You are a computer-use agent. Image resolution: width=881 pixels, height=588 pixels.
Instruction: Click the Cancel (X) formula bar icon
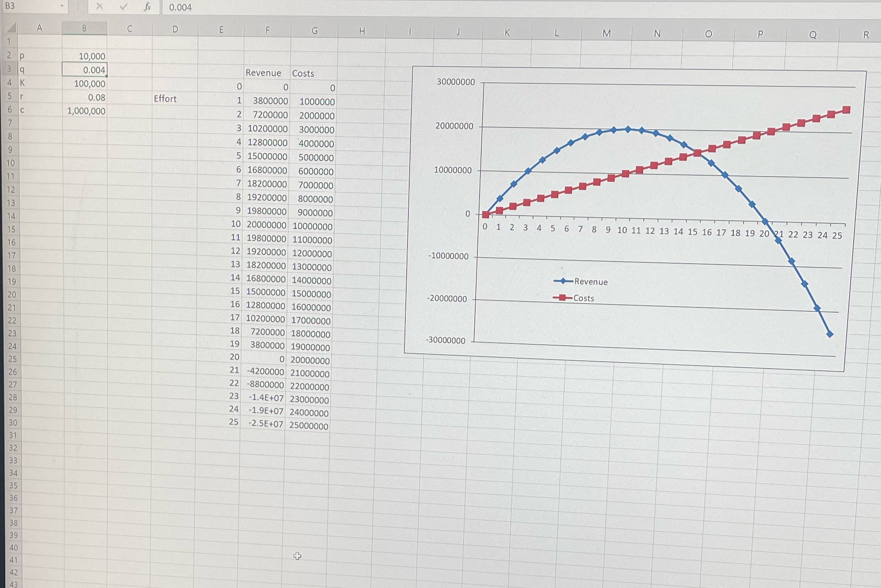pyautogui.click(x=99, y=7)
